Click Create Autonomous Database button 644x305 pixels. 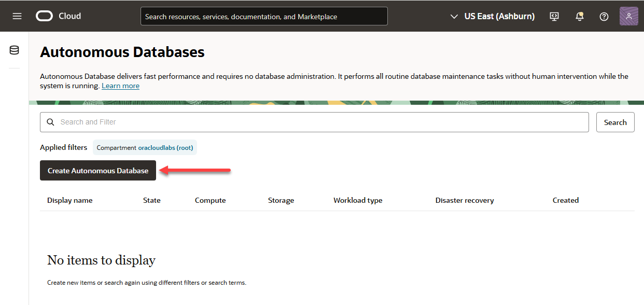(x=98, y=171)
